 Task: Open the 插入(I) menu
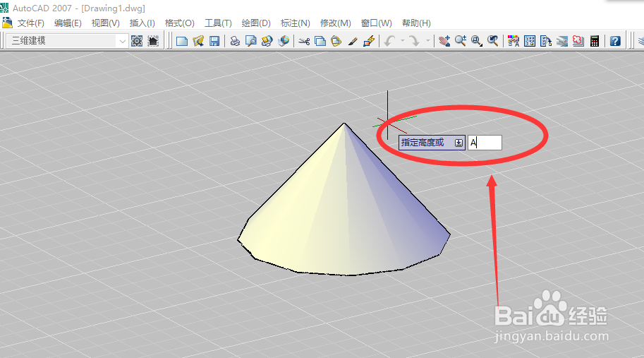142,23
